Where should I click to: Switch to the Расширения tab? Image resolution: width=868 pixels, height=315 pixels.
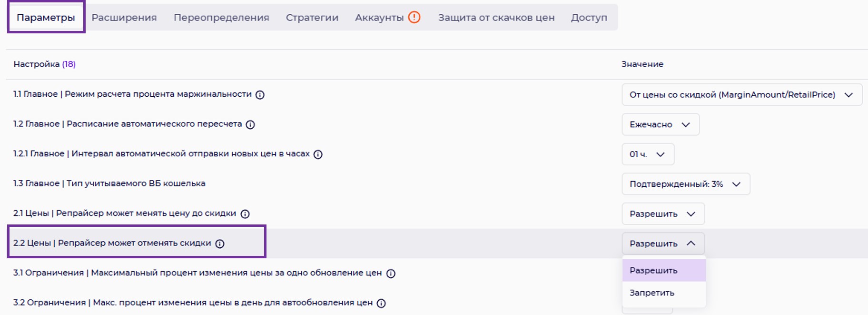click(124, 18)
